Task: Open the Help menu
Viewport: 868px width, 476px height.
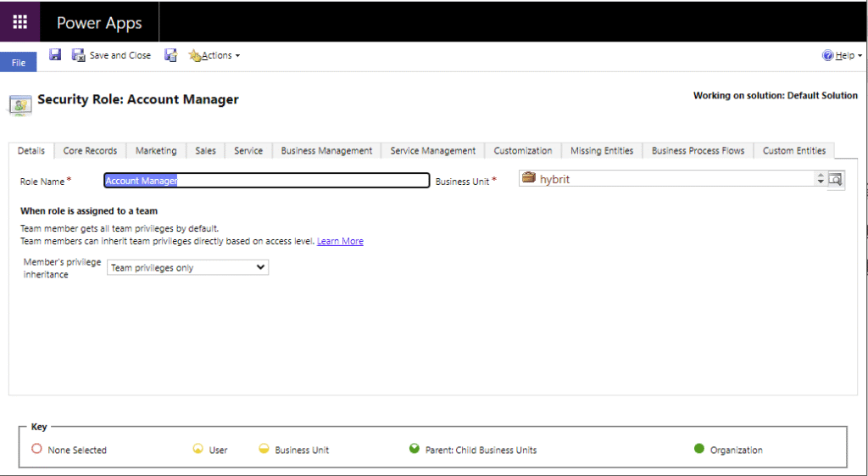Action: (x=843, y=55)
